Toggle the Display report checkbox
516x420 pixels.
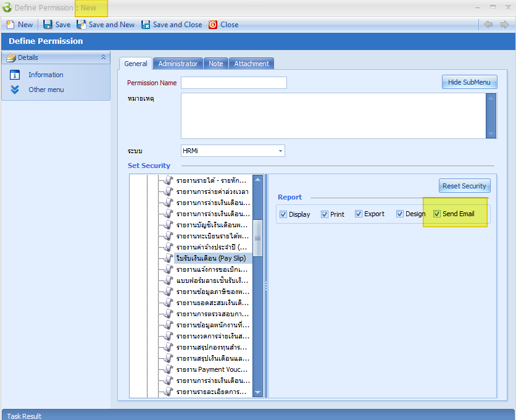283,214
